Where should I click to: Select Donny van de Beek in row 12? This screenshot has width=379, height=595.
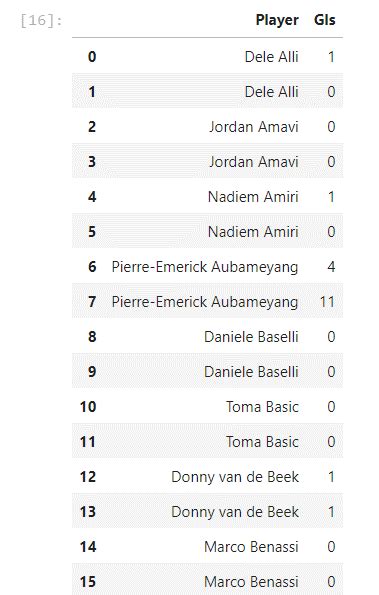(x=235, y=477)
